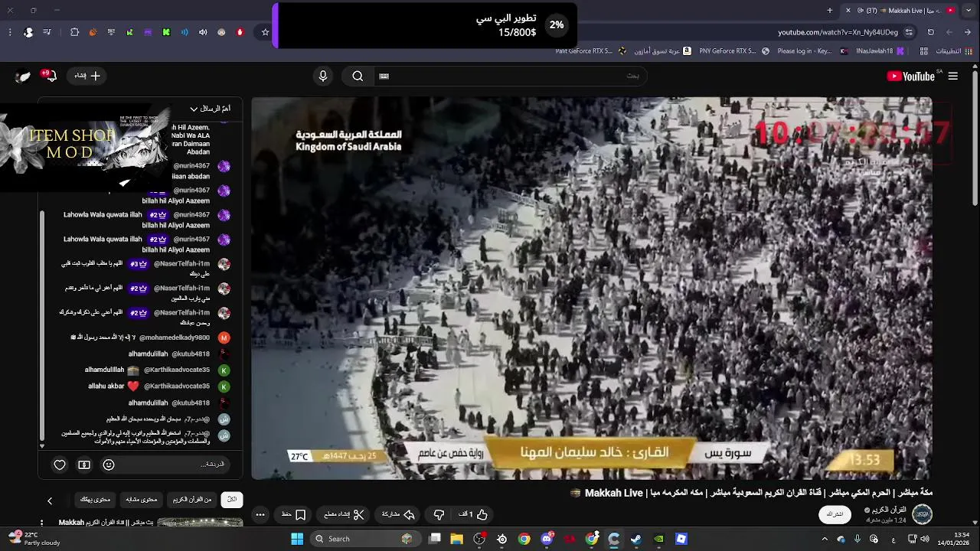Share the video using arrow button
This screenshot has width=980, height=551.
(x=399, y=514)
